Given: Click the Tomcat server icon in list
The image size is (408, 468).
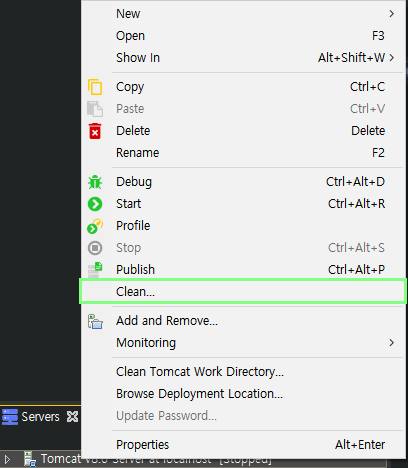Looking at the screenshot, I should (30, 459).
